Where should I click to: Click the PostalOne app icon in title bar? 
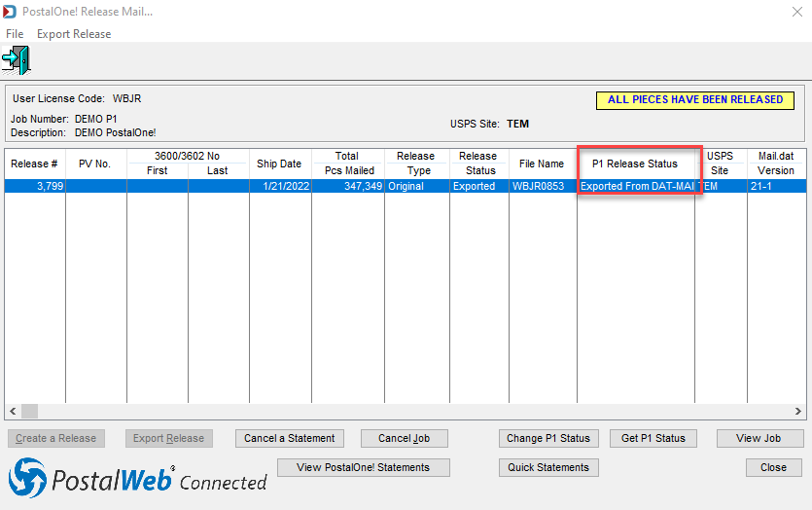(x=10, y=12)
